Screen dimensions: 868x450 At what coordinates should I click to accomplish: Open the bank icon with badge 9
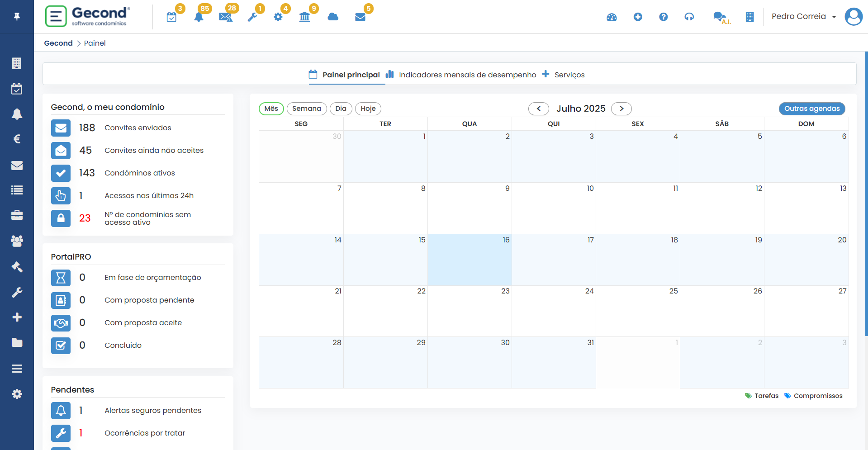point(304,17)
